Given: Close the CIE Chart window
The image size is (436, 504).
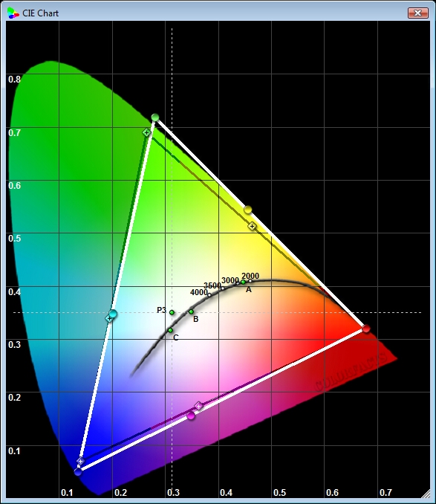Looking at the screenshot, I should 418,13.
